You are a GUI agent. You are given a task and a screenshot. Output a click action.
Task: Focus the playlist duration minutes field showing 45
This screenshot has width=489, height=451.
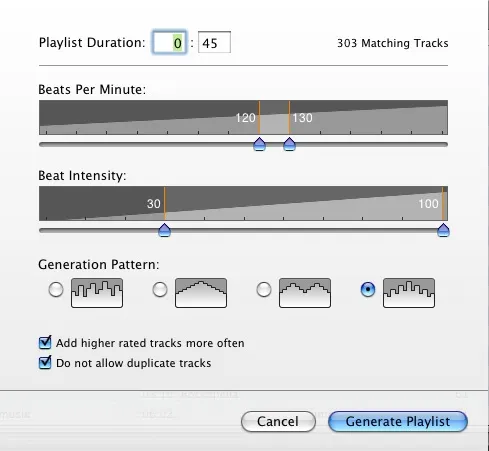(x=214, y=42)
